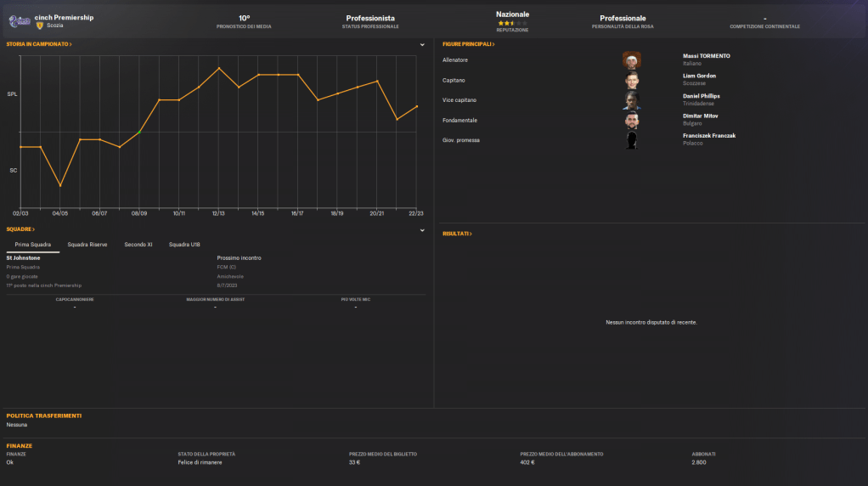The height and width of the screenshot is (486, 868).
Task: Switch to the Squadra Riserve tab
Action: (x=87, y=245)
